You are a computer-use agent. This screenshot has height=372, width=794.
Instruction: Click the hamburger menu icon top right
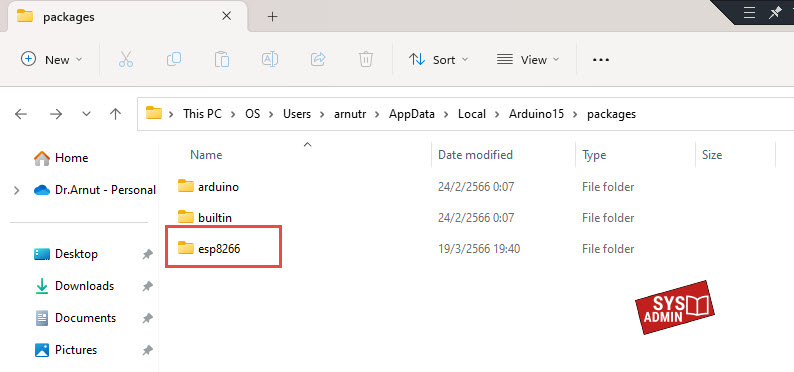click(x=749, y=13)
